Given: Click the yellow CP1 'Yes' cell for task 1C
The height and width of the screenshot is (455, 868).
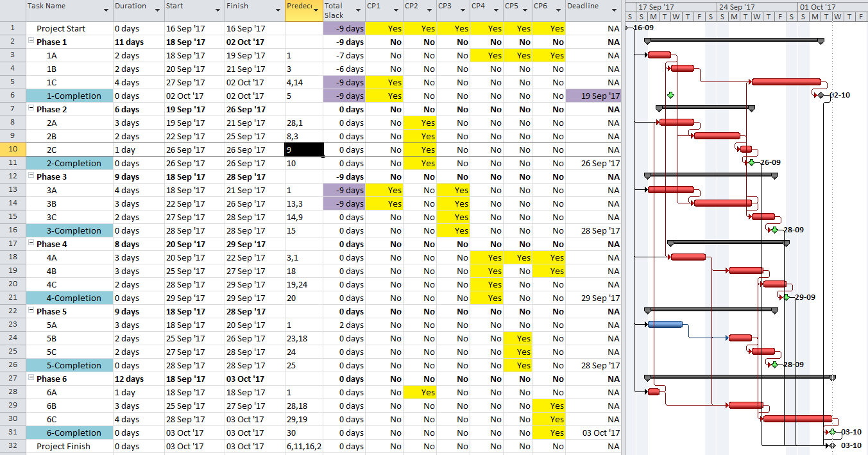Looking at the screenshot, I should pyautogui.click(x=384, y=82).
